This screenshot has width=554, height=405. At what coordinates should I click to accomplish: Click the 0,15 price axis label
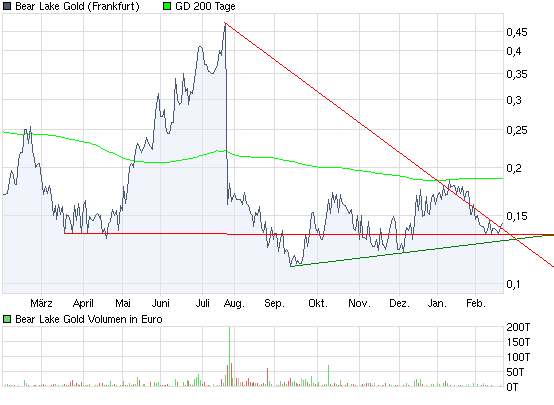517,216
